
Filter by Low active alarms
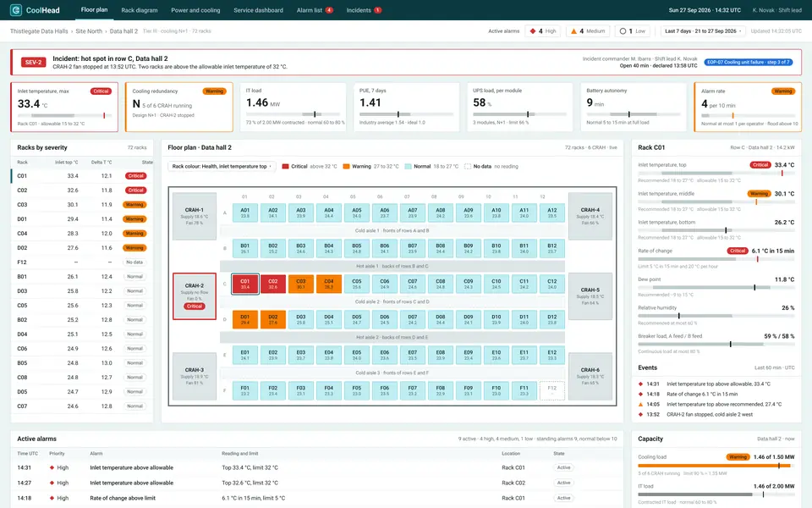[633, 31]
